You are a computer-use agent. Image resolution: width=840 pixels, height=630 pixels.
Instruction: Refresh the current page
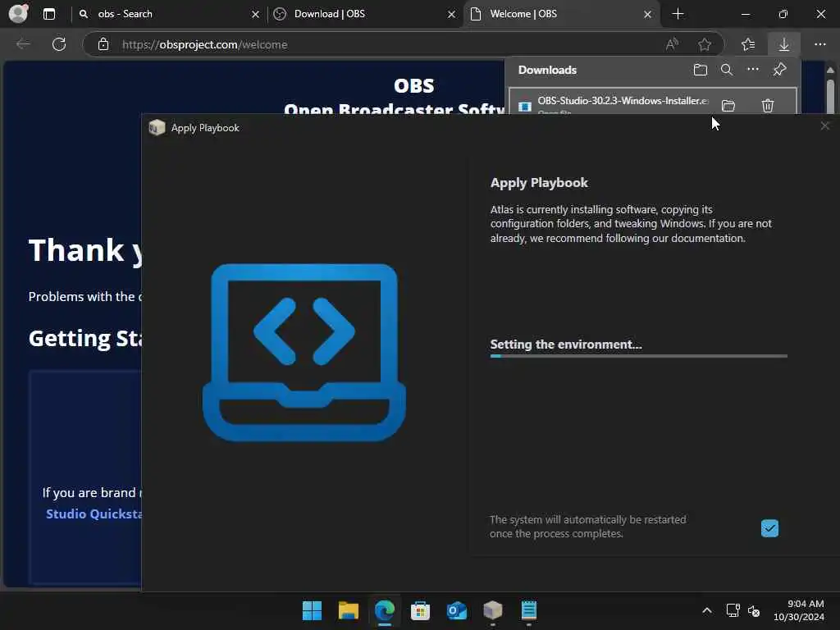pyautogui.click(x=59, y=44)
